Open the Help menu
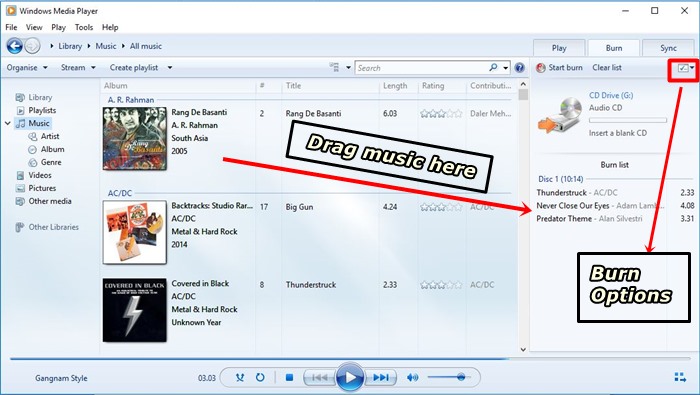Screen dimensions: 700x395 (x=110, y=27)
